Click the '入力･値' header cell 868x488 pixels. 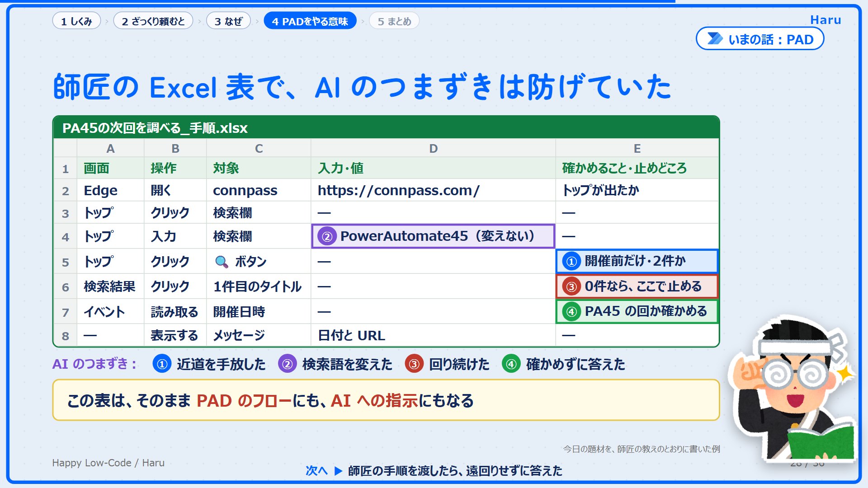pos(433,168)
